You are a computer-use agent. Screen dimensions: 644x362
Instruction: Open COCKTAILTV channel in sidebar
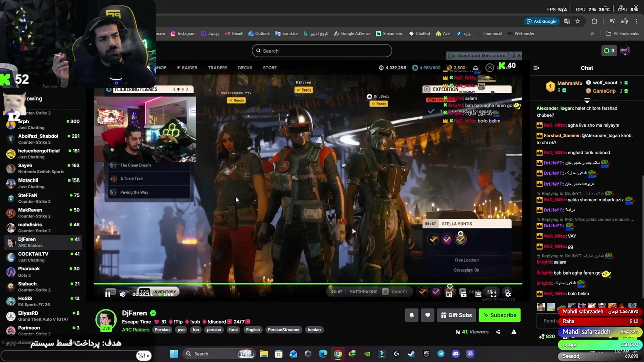point(42,257)
